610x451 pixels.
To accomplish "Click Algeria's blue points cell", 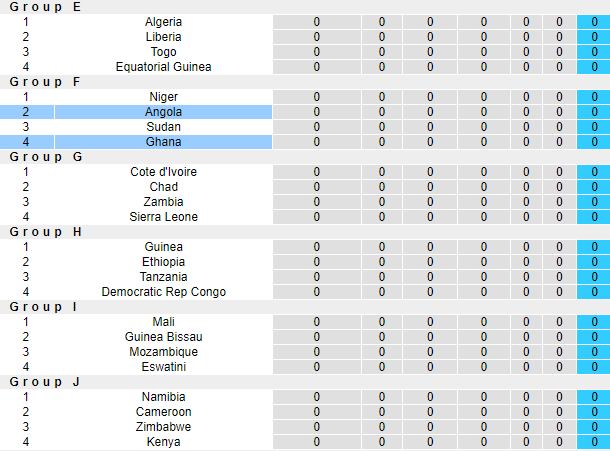I will (x=593, y=22).
